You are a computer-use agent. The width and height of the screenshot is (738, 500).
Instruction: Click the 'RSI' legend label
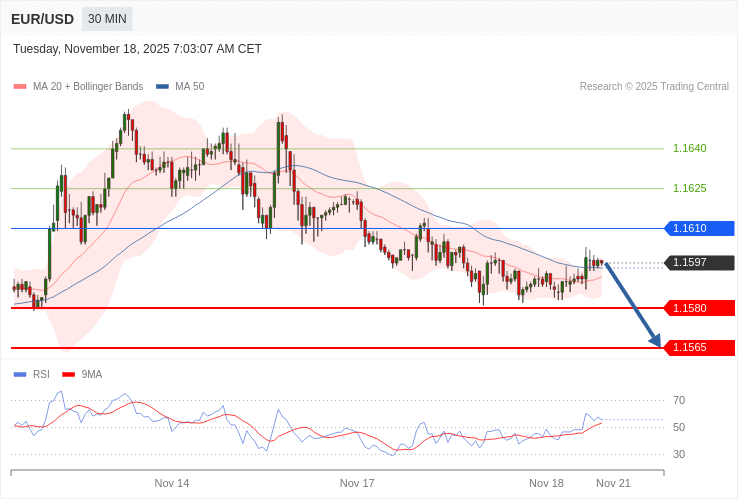tap(41, 375)
